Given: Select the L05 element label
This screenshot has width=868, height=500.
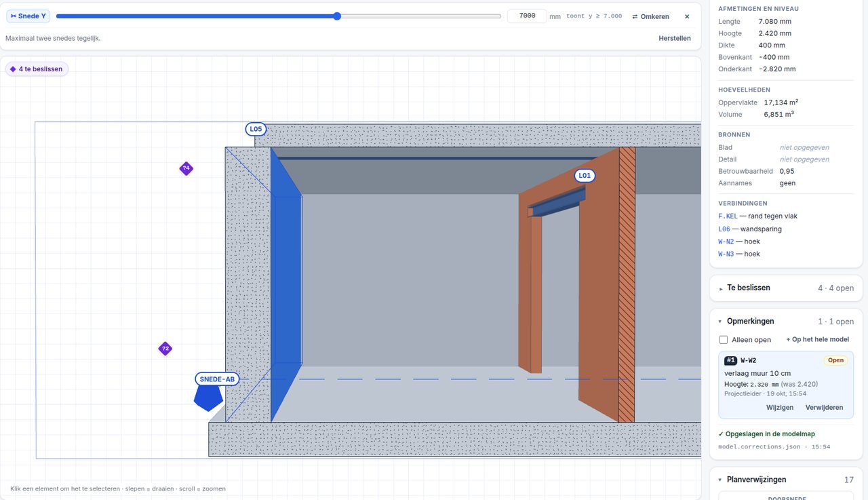Looking at the screenshot, I should pyautogui.click(x=256, y=129).
